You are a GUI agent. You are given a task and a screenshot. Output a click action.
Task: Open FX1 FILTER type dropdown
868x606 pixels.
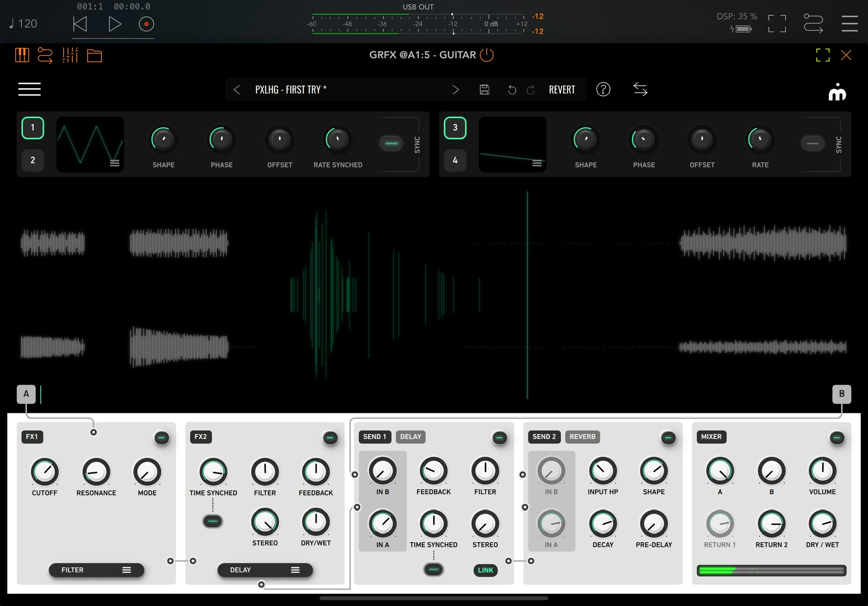click(96, 570)
